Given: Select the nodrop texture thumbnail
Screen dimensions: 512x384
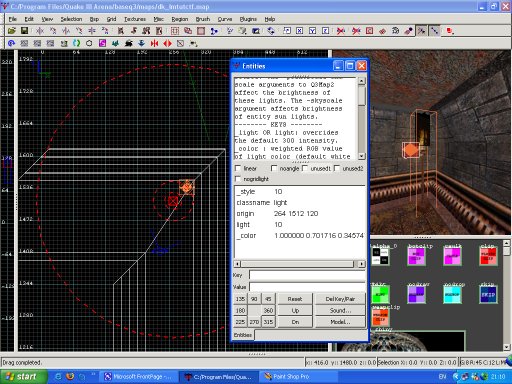Looking at the screenshot, I should coord(453,295).
